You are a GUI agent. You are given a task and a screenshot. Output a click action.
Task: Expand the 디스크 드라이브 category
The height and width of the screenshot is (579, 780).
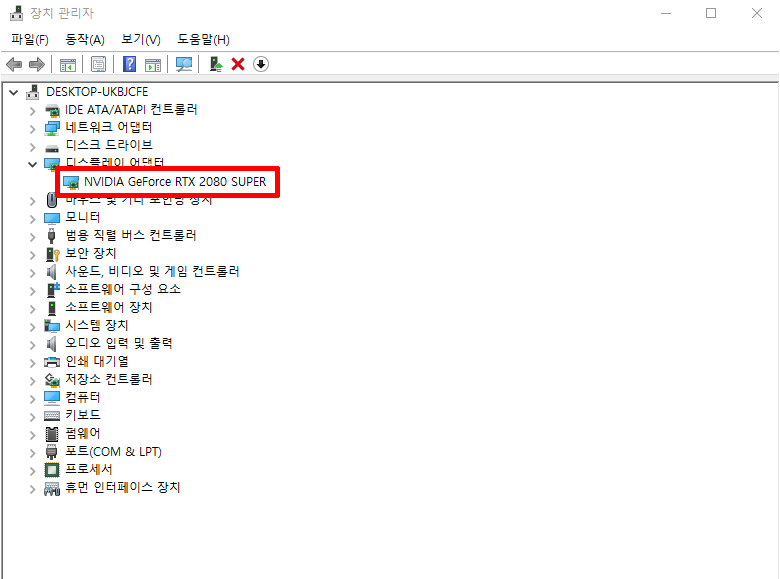point(32,147)
